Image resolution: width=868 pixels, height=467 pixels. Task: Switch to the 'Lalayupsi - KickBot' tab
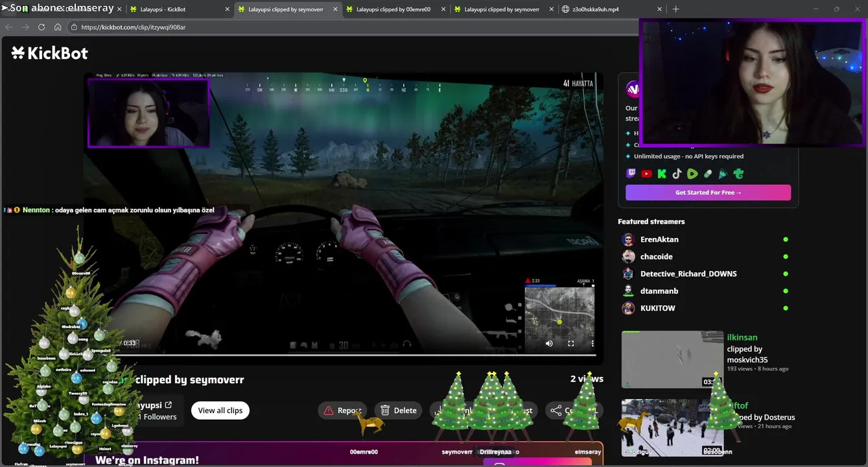(x=178, y=9)
